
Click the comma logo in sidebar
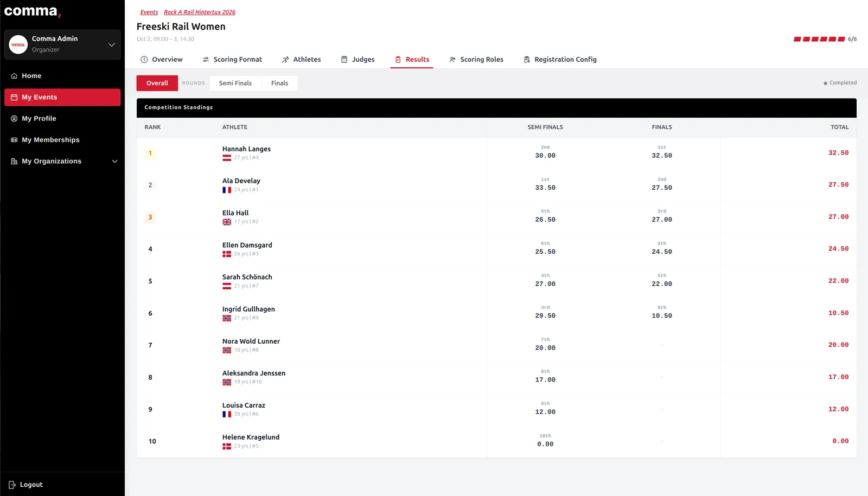pyautogui.click(x=33, y=11)
